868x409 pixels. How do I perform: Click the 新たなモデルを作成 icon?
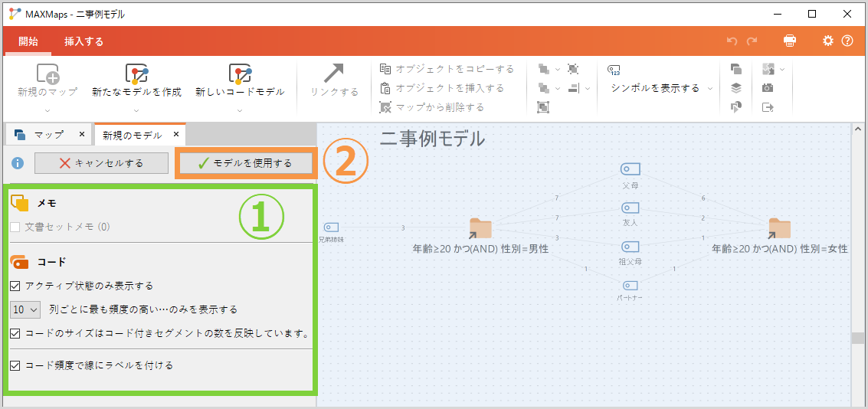[x=136, y=74]
